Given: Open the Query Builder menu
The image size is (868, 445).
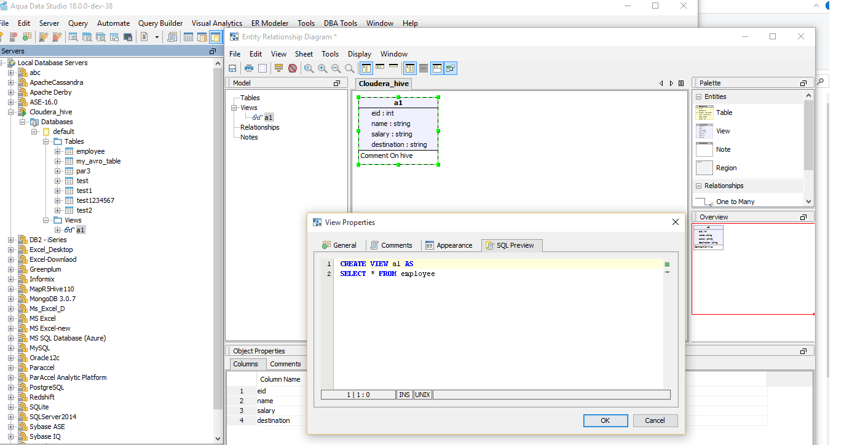Looking at the screenshot, I should pyautogui.click(x=160, y=23).
